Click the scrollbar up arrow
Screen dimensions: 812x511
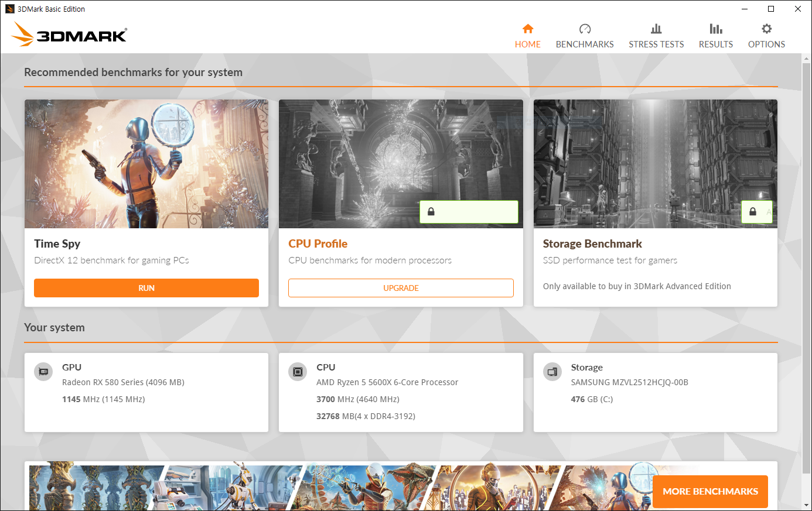coord(807,59)
